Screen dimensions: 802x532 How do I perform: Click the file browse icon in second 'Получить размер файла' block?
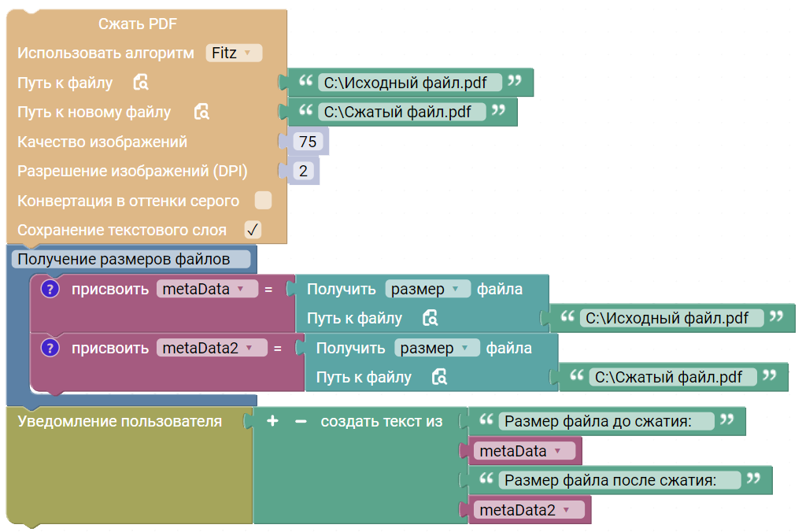[x=439, y=377]
